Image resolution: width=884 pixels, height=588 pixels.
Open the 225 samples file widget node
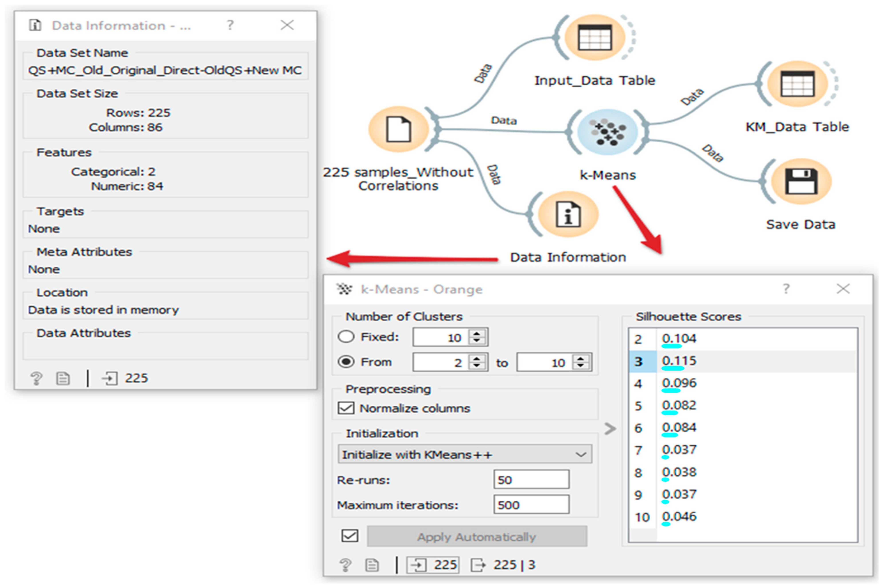pyautogui.click(x=398, y=129)
